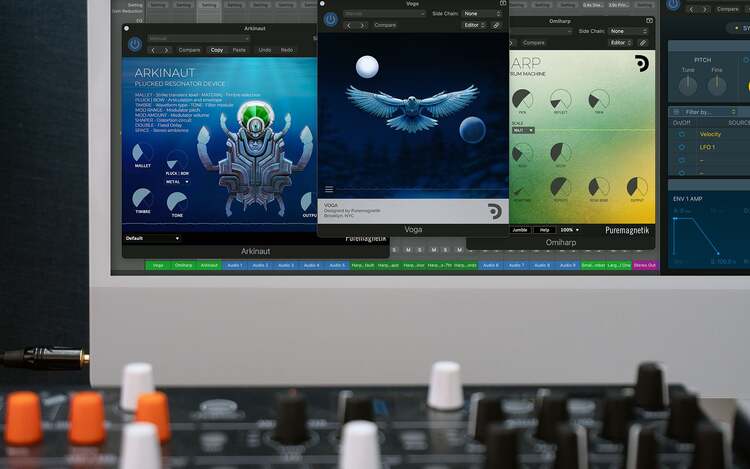
Task: Adjust the REFLECT knob in Omiharp
Action: pos(561,99)
